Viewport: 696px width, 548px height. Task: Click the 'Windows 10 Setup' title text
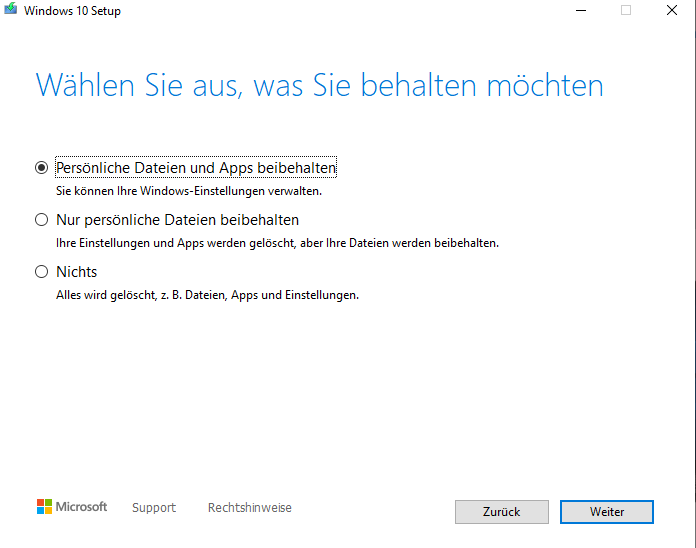click(72, 11)
